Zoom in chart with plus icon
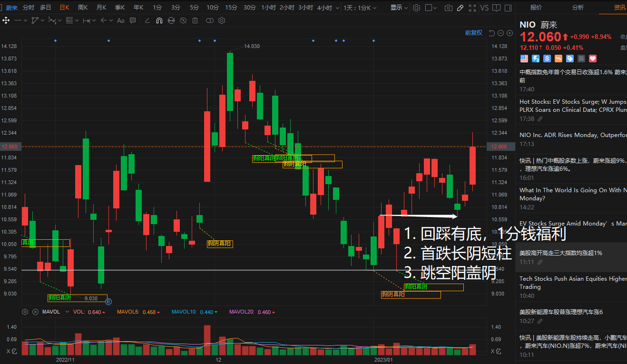Image resolution: width=627 pixels, height=364 pixels. pos(509,33)
